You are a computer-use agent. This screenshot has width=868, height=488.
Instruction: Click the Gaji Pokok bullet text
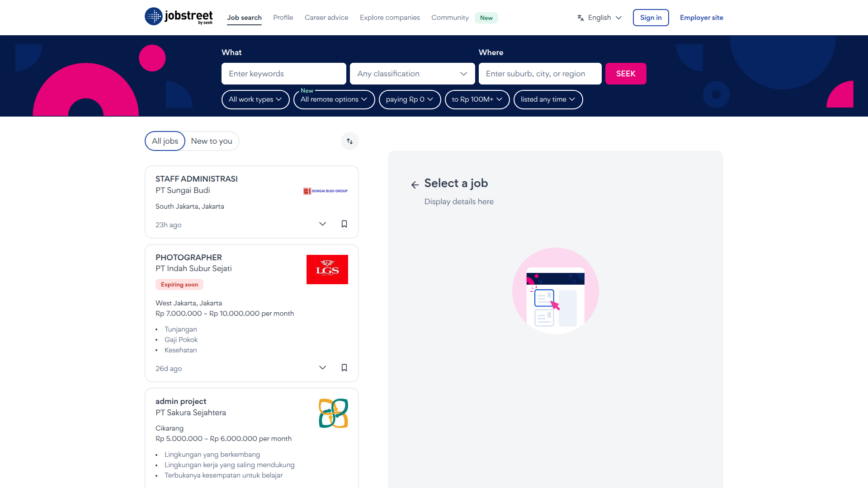coord(181,340)
